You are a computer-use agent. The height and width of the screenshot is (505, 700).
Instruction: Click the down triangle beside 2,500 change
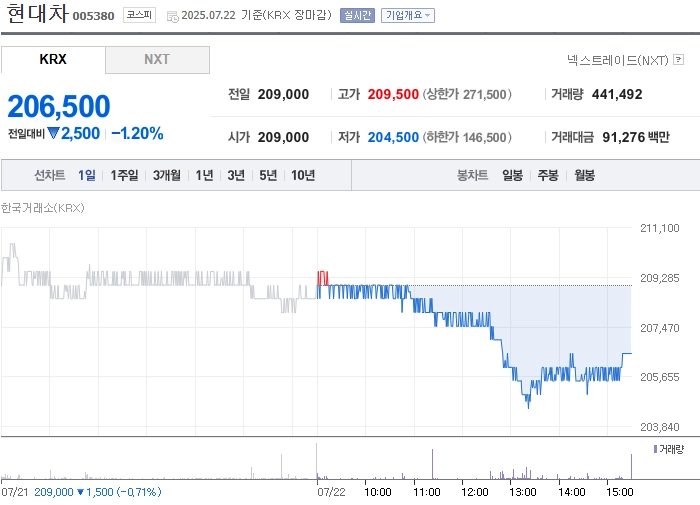click(x=53, y=133)
